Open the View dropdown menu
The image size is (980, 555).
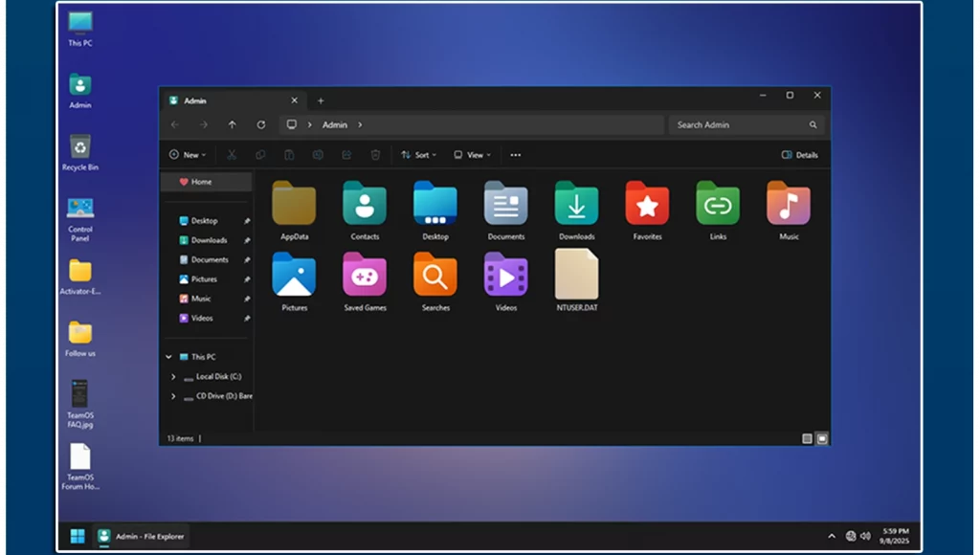click(x=472, y=155)
